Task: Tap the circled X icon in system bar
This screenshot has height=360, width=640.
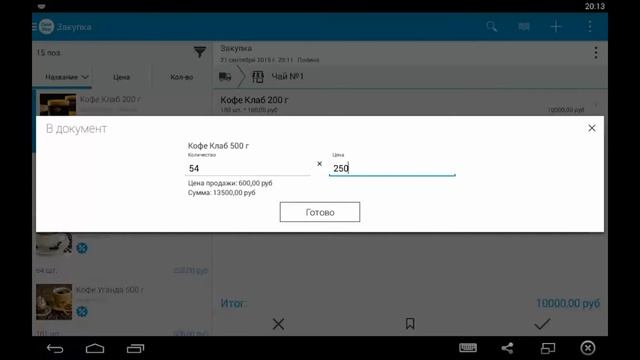Action: pyautogui.click(x=588, y=348)
